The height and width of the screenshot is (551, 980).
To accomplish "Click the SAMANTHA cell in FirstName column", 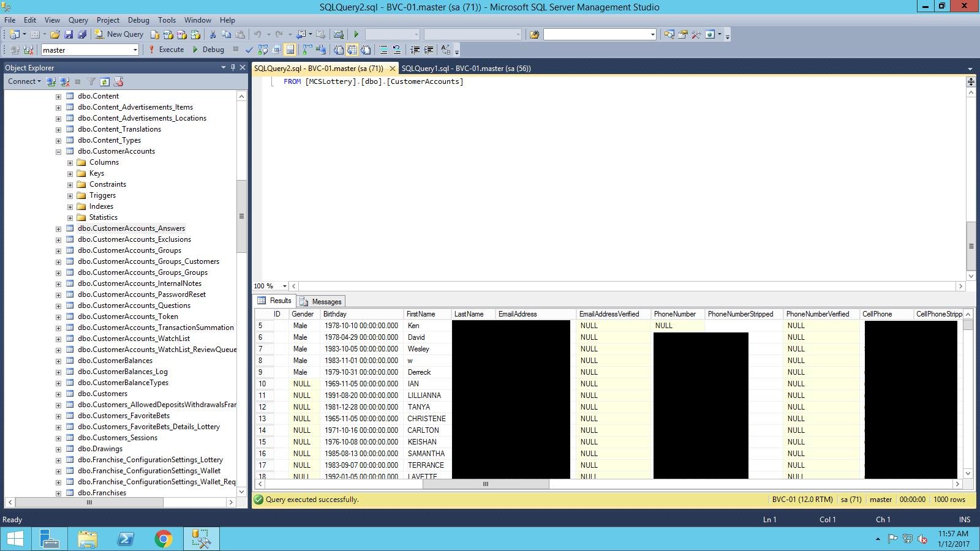I will [428, 454].
